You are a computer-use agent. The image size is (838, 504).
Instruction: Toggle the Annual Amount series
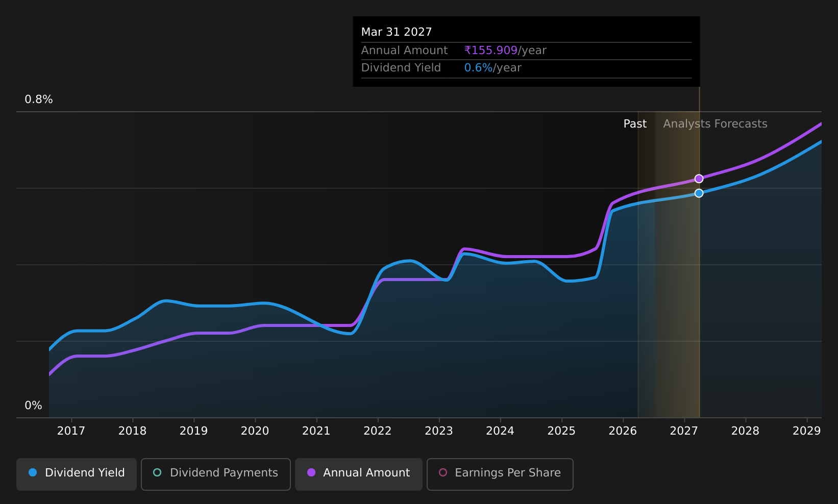(x=359, y=474)
